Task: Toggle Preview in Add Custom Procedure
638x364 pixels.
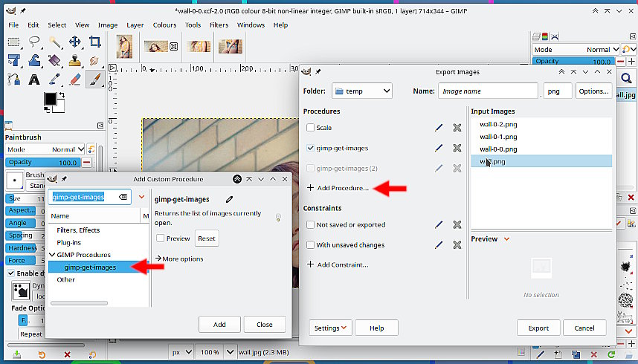Action: (161, 238)
